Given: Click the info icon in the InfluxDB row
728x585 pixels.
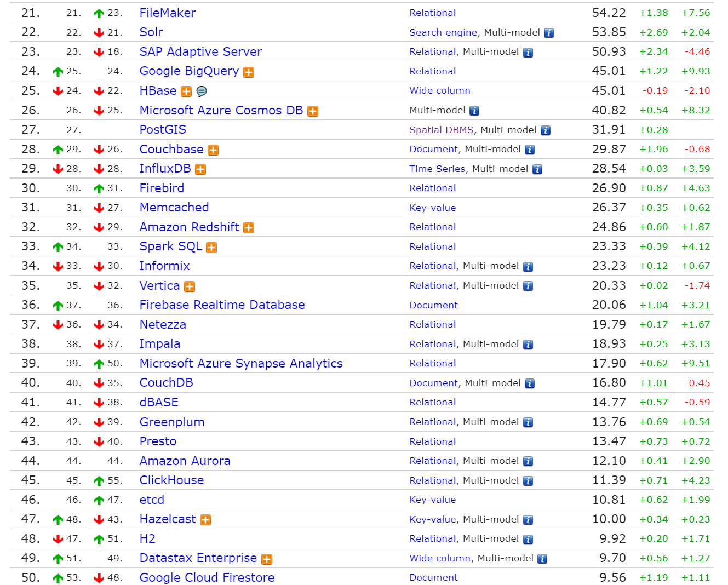Looking at the screenshot, I should (537, 169).
